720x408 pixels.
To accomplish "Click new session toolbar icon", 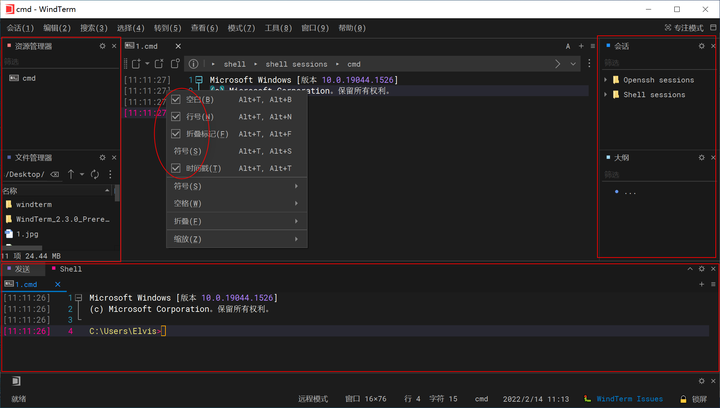I will coord(136,64).
